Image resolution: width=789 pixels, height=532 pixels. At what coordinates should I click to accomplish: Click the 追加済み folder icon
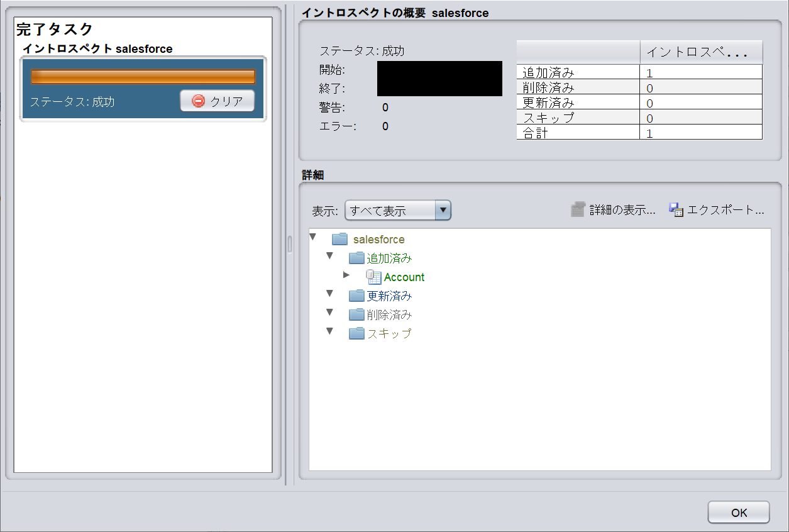[356, 258]
